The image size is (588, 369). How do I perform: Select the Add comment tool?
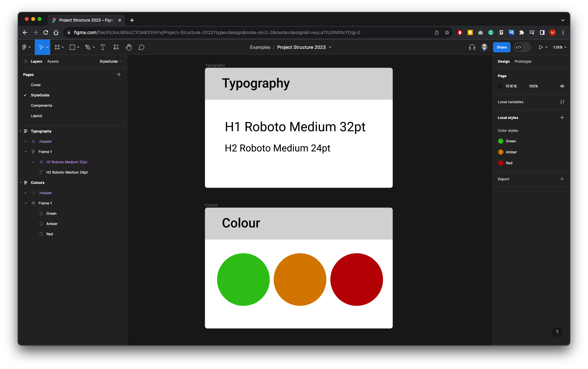tap(141, 47)
